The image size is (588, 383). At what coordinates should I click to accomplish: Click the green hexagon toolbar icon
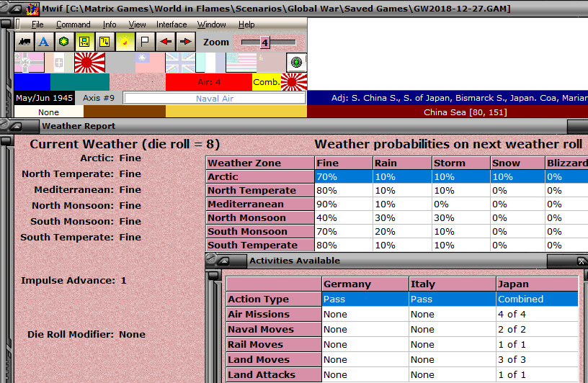64,42
